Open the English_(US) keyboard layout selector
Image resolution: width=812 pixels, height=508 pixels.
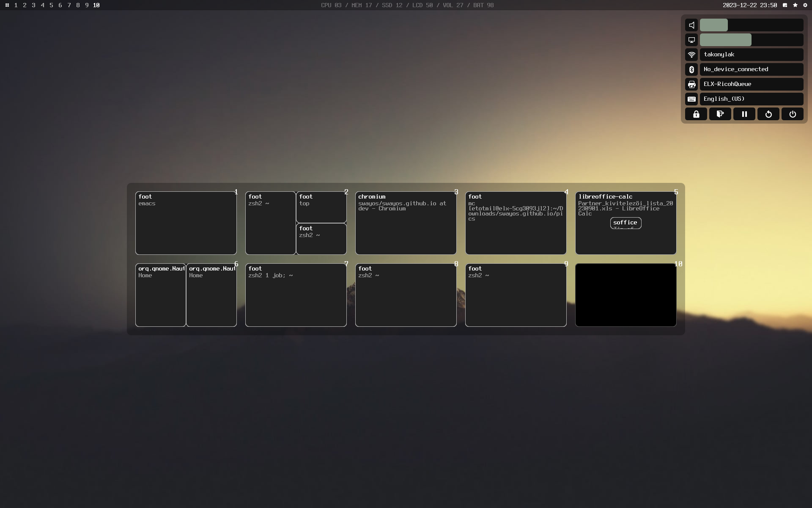(x=751, y=99)
